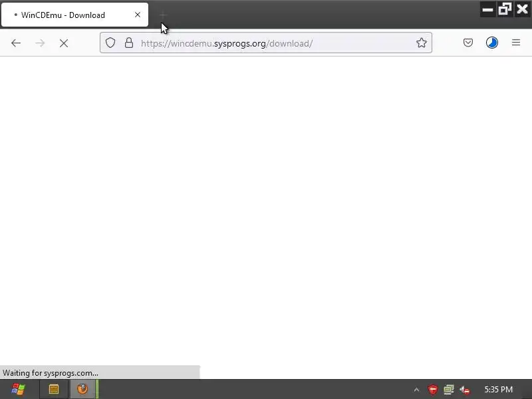Open tracking protection shield info

click(x=110, y=43)
